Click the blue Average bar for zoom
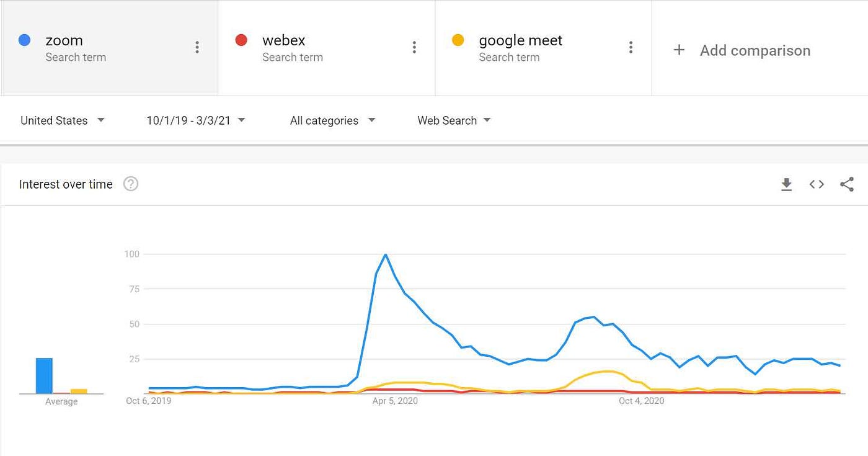The image size is (868, 456). tap(44, 375)
